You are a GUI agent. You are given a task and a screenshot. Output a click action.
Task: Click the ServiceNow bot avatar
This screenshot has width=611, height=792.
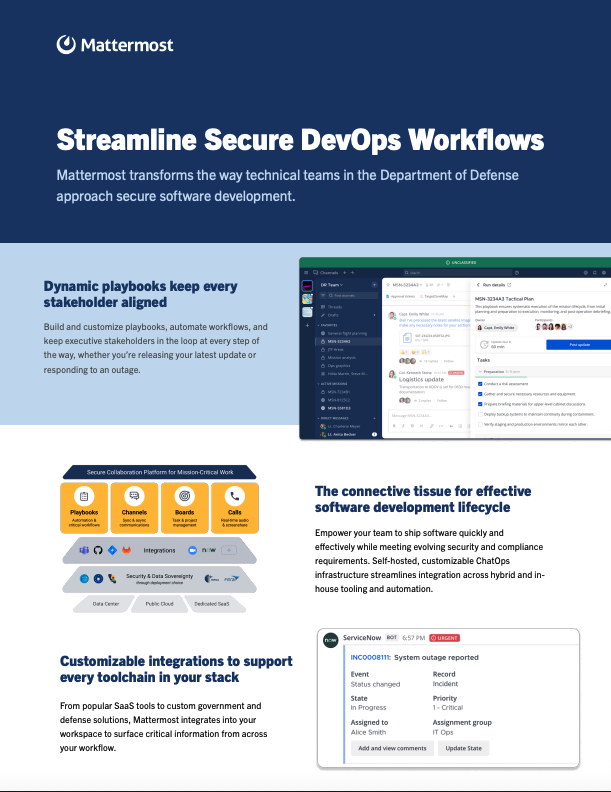pyautogui.click(x=330, y=640)
